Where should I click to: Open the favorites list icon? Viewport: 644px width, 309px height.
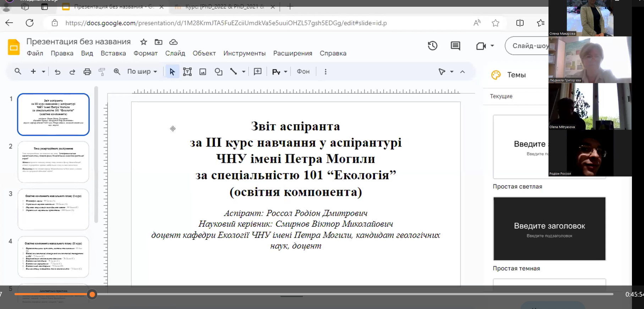click(x=541, y=23)
